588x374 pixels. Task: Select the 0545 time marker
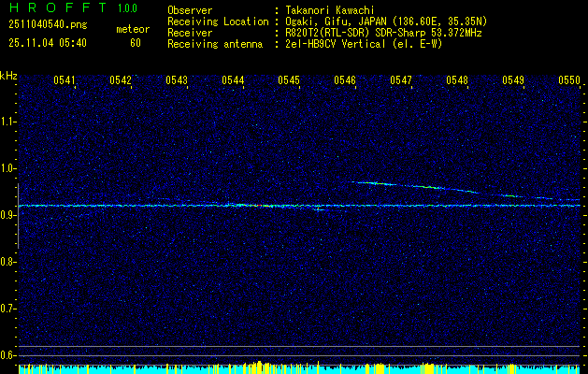pos(289,80)
